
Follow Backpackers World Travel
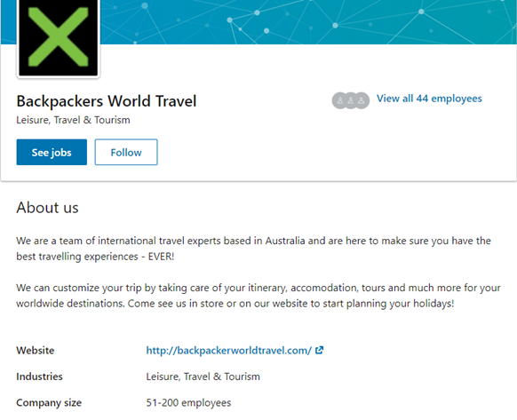pos(126,152)
